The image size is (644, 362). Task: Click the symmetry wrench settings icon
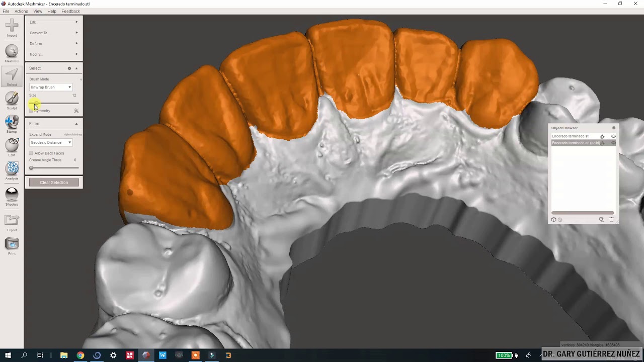[x=76, y=111]
